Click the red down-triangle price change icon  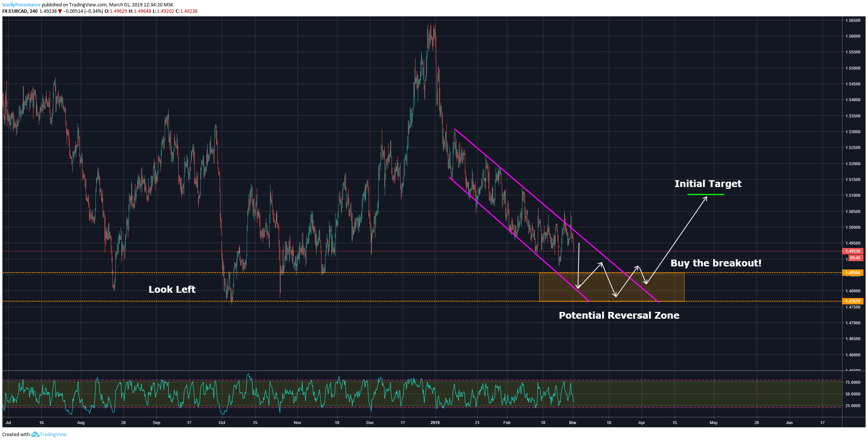tap(60, 11)
